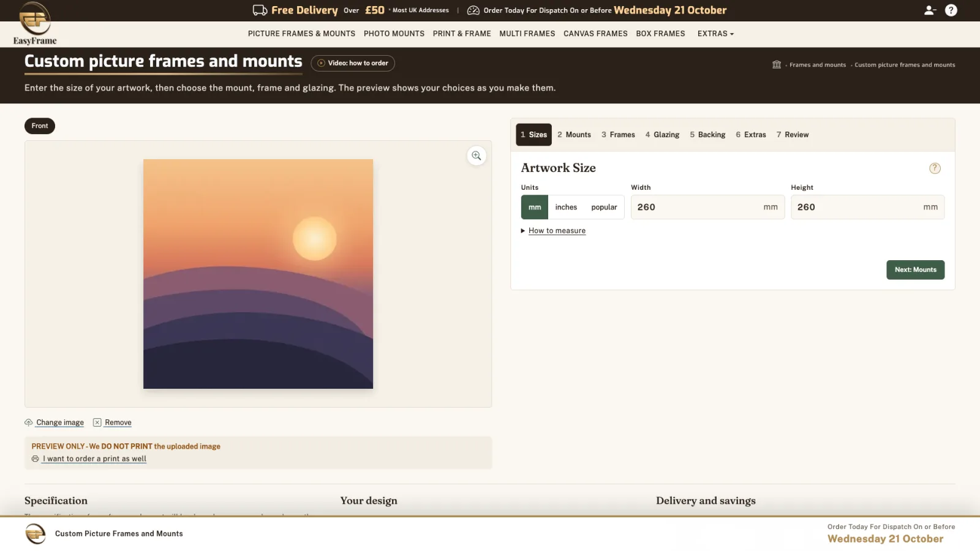Open Photo Mounts menu item
Viewport: 980px width, 551px height.
(x=394, y=34)
